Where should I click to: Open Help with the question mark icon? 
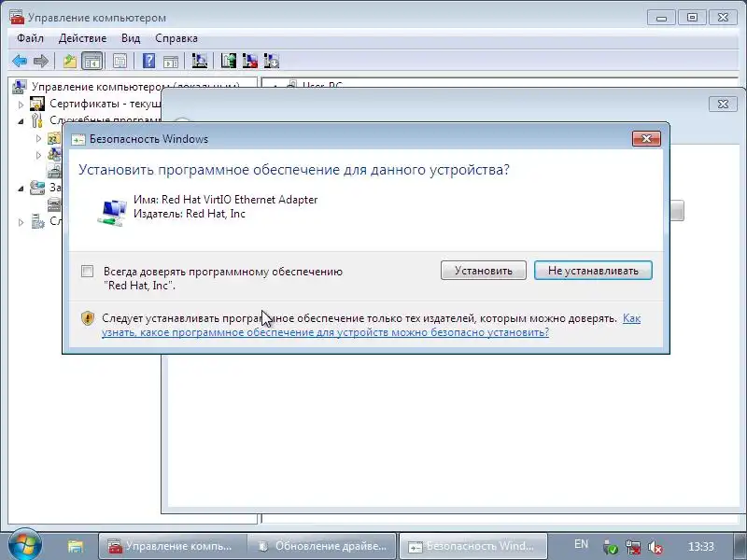pos(148,61)
